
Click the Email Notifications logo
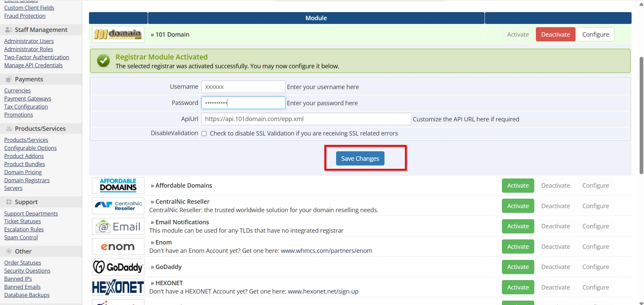[118, 226]
